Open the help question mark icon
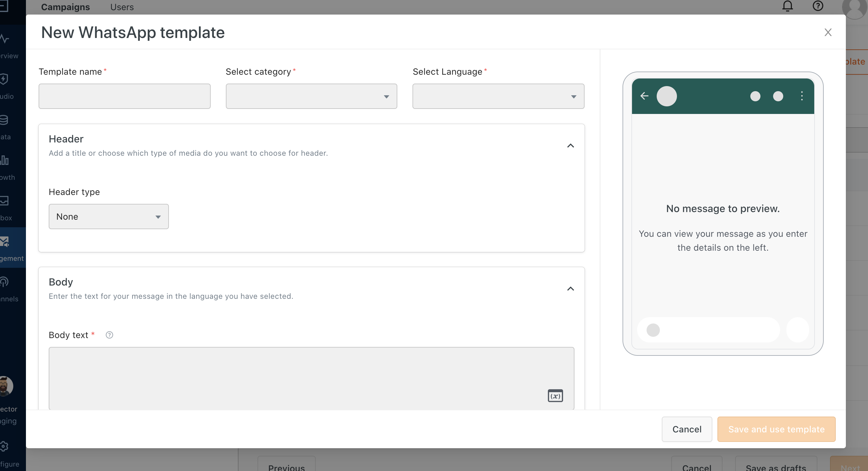This screenshot has width=868, height=471. [x=818, y=6]
